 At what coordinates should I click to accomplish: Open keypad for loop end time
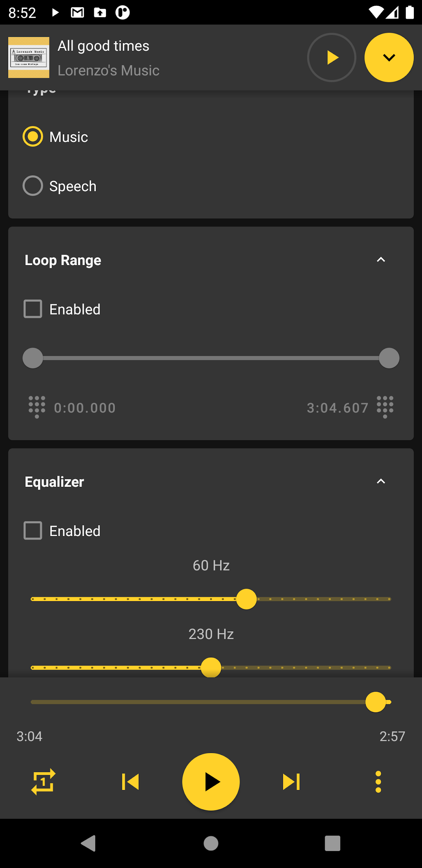385,407
